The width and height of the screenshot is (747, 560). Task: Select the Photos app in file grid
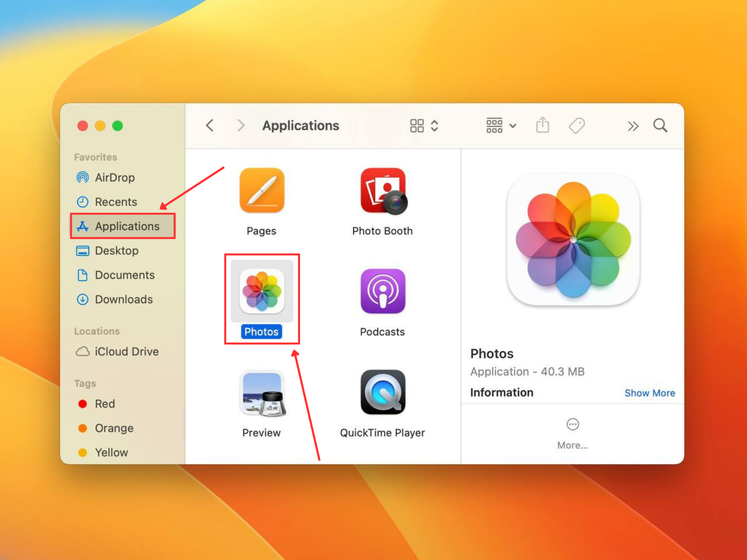pos(261,291)
